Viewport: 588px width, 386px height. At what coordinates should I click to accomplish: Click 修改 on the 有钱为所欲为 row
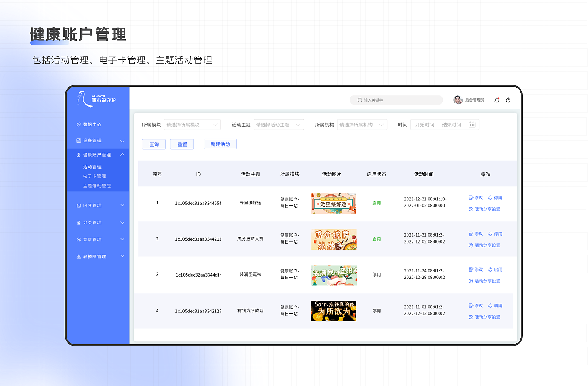475,305
